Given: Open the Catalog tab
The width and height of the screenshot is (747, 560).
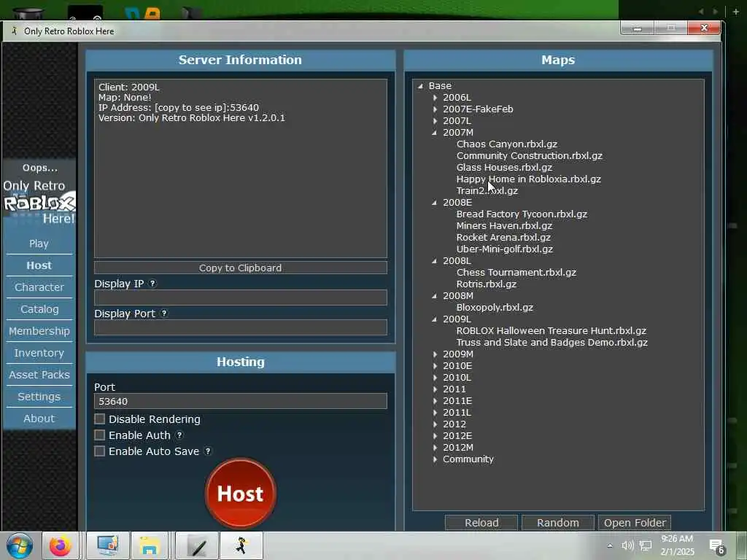Looking at the screenshot, I should 39,309.
